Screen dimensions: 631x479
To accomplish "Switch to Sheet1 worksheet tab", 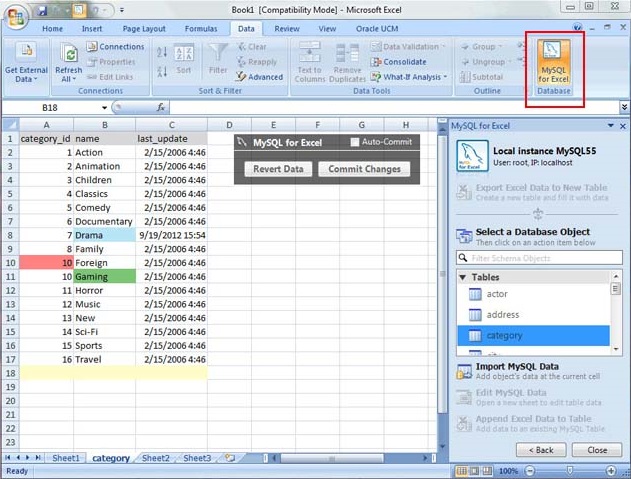I will click(66, 458).
